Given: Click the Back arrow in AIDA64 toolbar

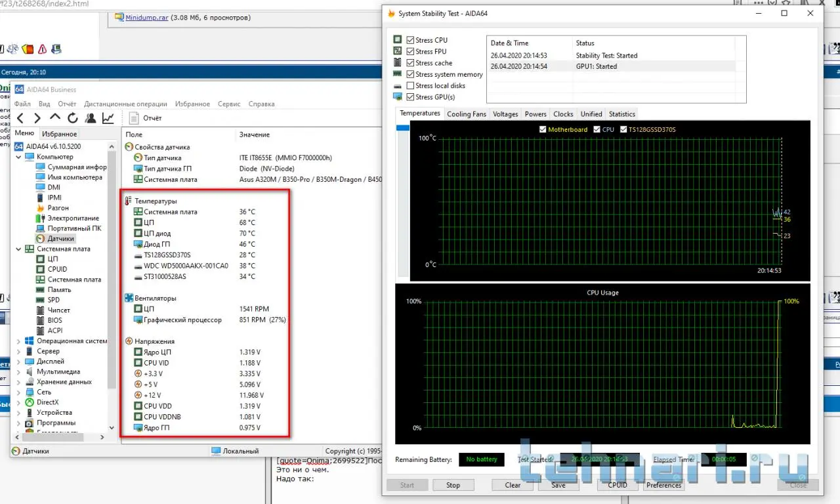Looking at the screenshot, I should [20, 118].
